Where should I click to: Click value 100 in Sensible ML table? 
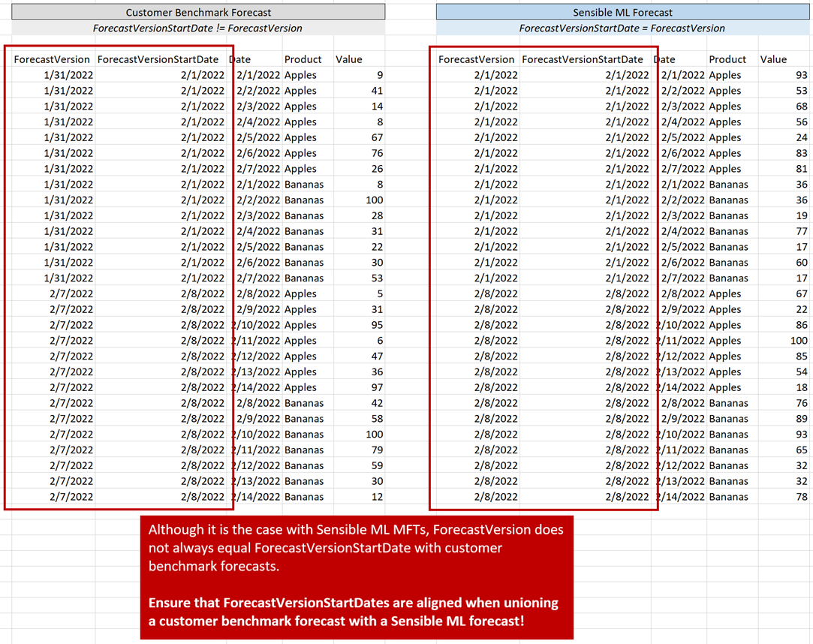coord(799,341)
